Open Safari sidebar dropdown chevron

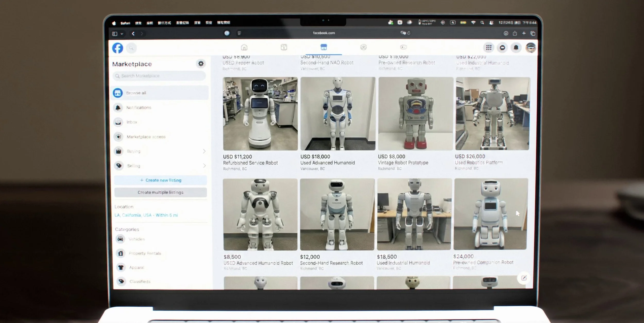tap(122, 34)
